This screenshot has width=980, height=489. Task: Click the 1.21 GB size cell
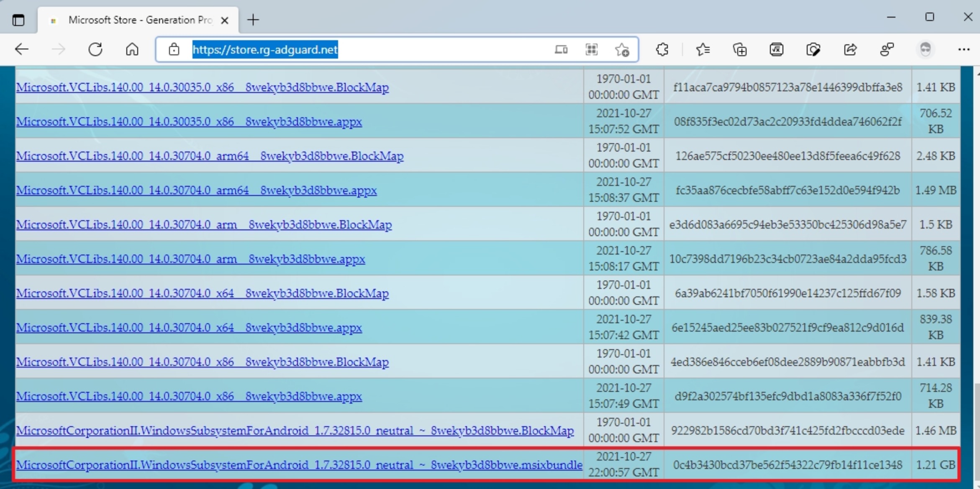(x=936, y=465)
